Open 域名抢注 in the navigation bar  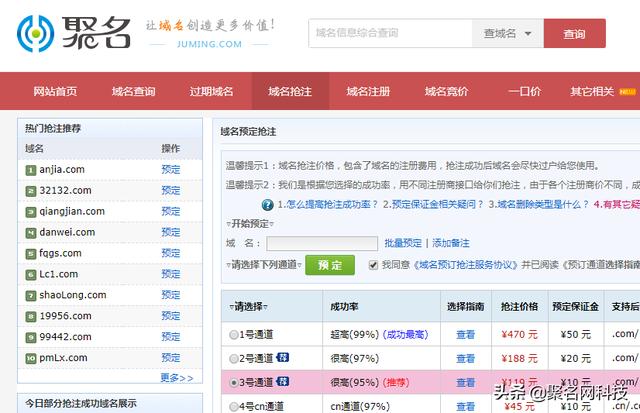(290, 91)
